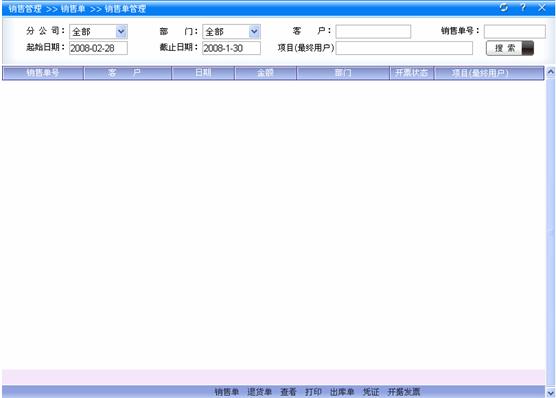The width and height of the screenshot is (556, 398).
Task: Click the refresh icon in title bar
Action: 504,7
